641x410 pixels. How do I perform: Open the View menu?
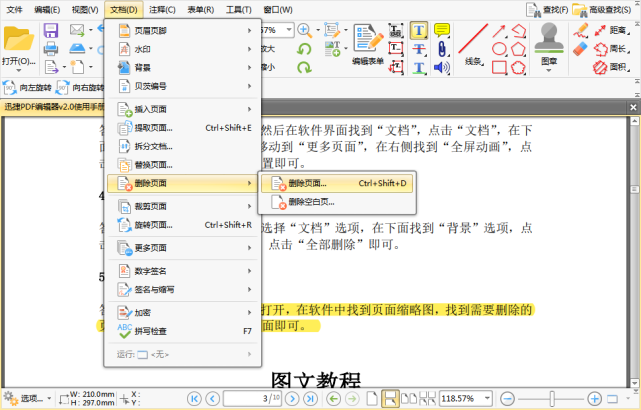pyautogui.click(x=85, y=9)
